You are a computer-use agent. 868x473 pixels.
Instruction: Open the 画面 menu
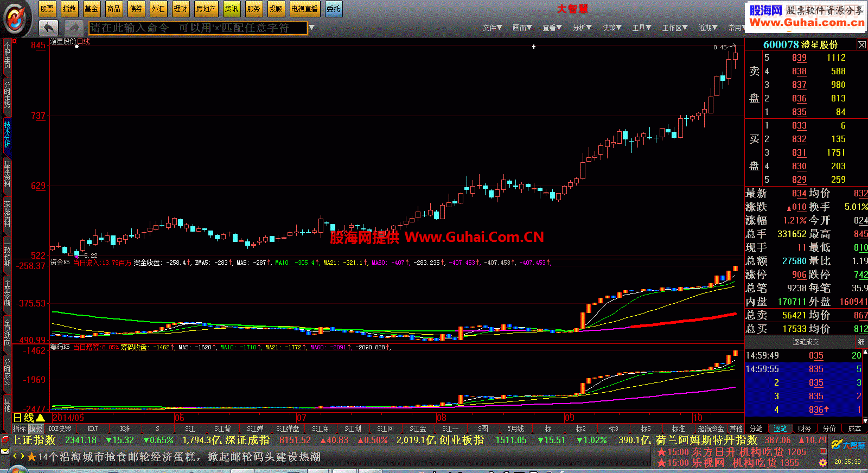522,28
